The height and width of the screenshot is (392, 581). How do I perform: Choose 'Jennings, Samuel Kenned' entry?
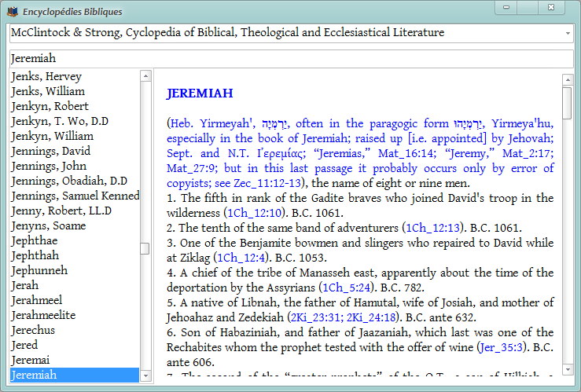(75, 196)
